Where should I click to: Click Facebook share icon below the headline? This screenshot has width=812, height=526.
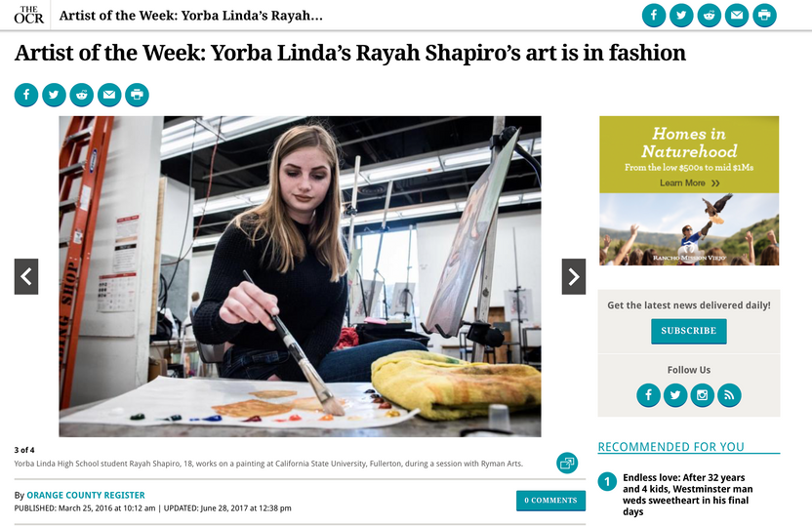point(26,95)
